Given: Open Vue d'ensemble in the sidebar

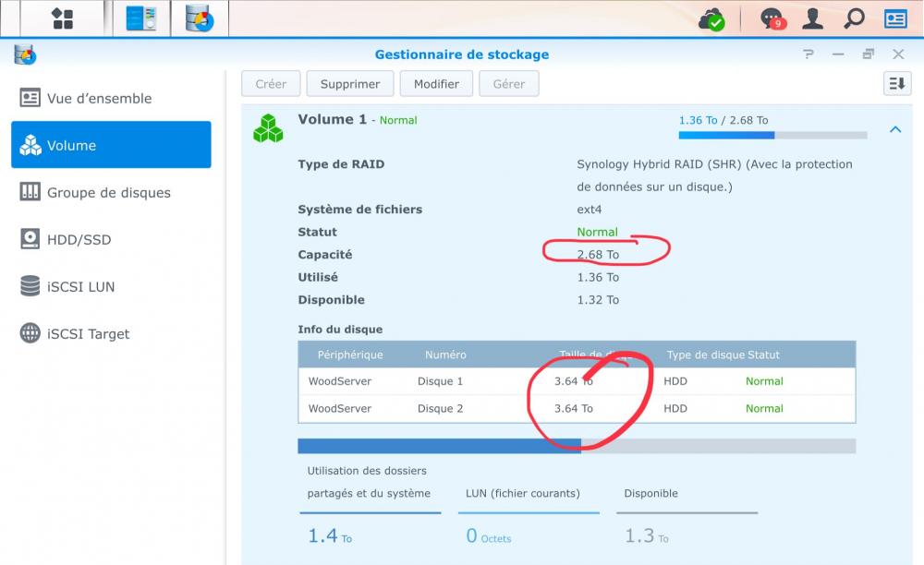Looking at the screenshot, I should coord(111,98).
